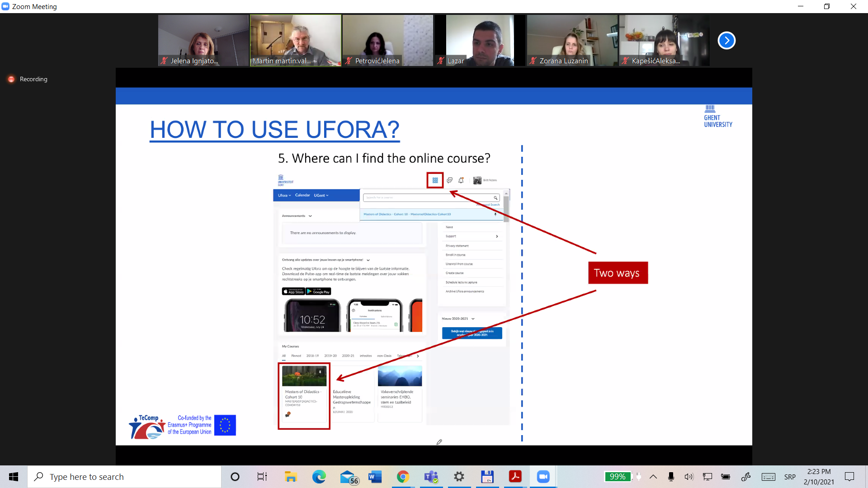Select KapešićAleksa participant video thumbnail
Screen dimensions: 868x488
point(665,40)
